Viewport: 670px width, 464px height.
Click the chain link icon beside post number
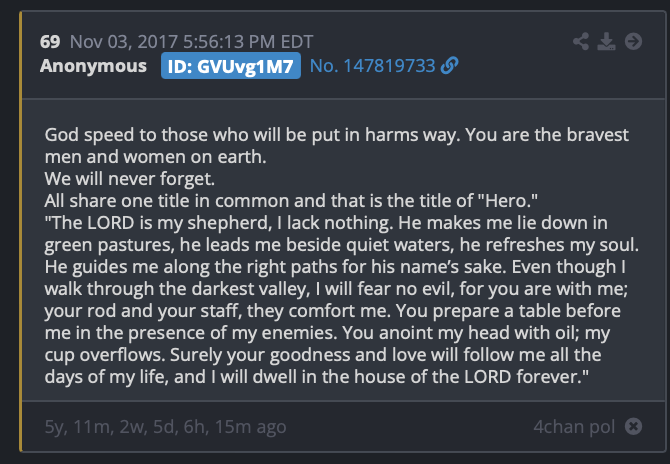(450, 66)
